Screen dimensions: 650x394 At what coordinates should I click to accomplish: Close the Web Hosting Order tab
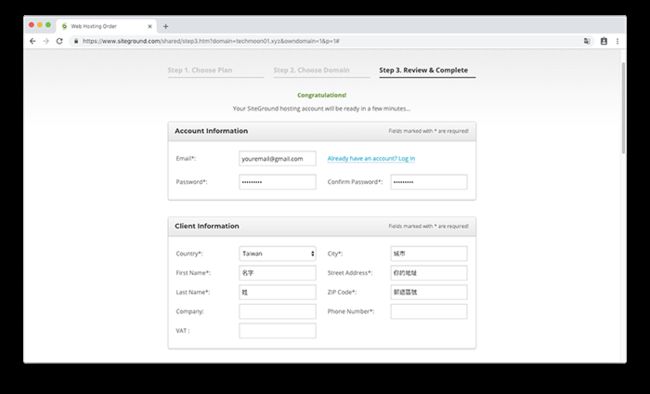(x=150, y=26)
